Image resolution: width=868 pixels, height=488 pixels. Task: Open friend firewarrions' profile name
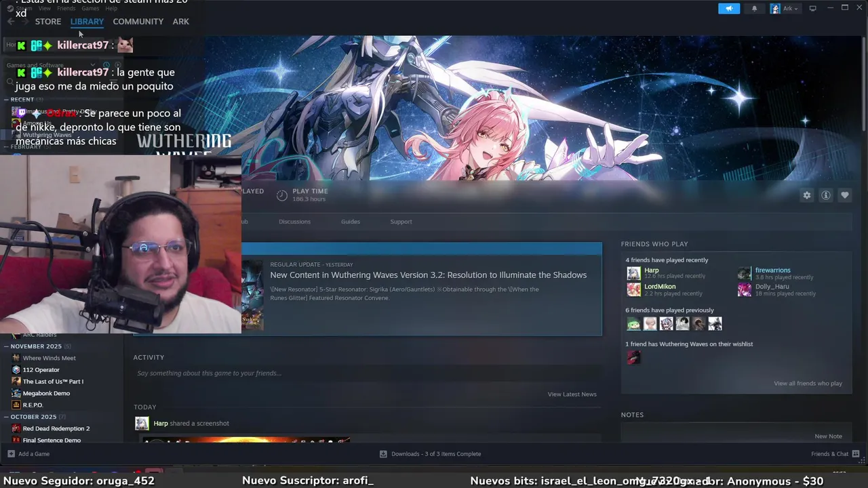tap(773, 270)
